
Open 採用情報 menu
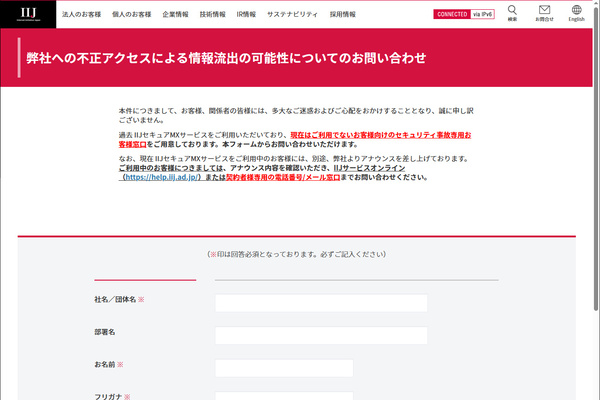pyautogui.click(x=342, y=14)
